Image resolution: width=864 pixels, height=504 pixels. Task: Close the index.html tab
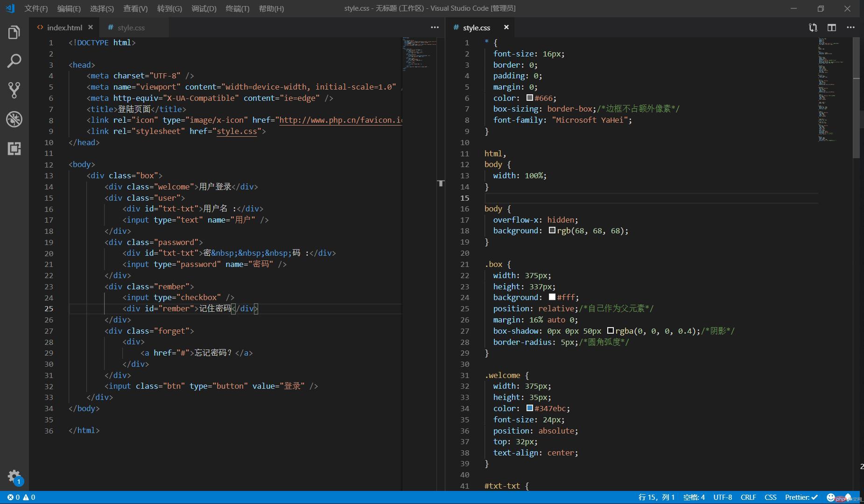(91, 28)
